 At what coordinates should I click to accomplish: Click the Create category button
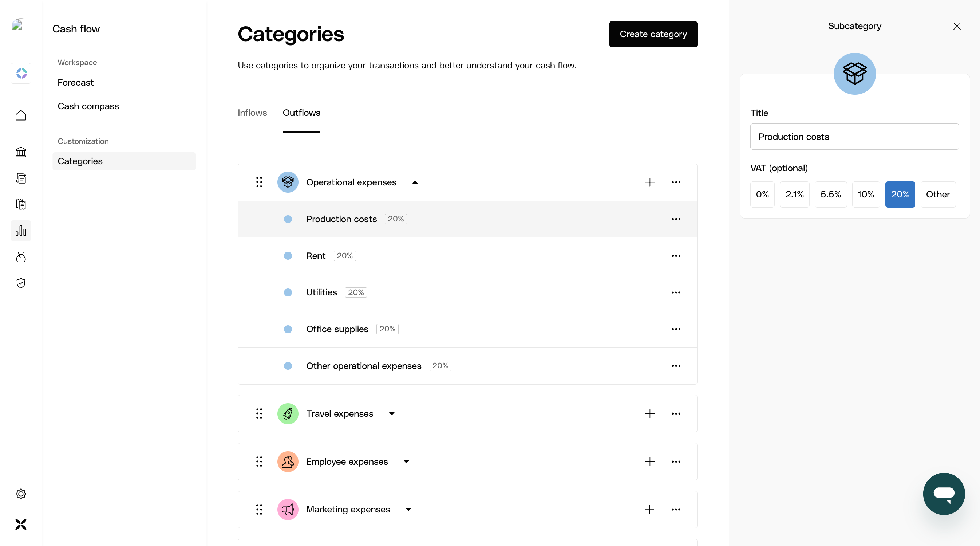(653, 34)
